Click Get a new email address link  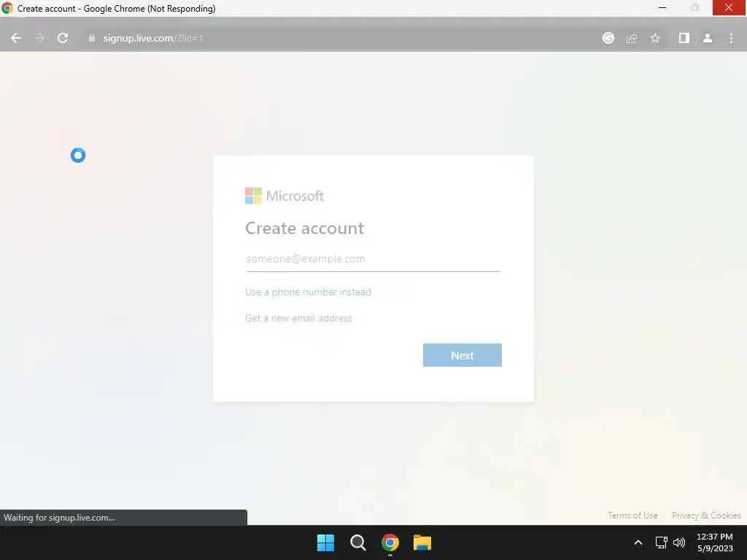[298, 318]
